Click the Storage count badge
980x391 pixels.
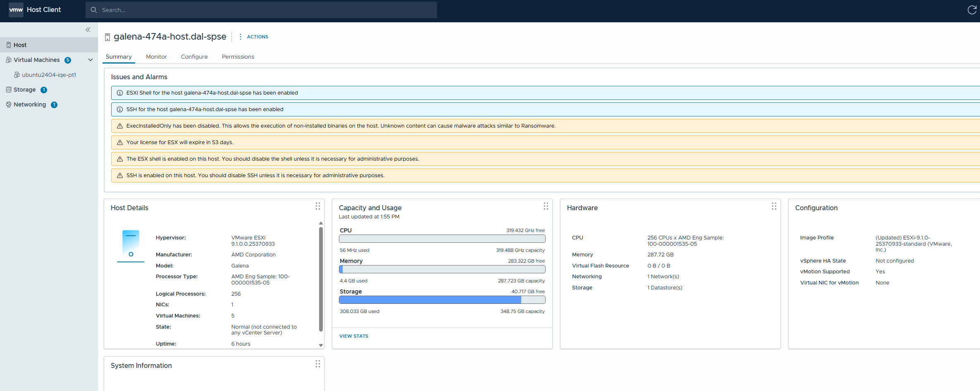click(44, 90)
